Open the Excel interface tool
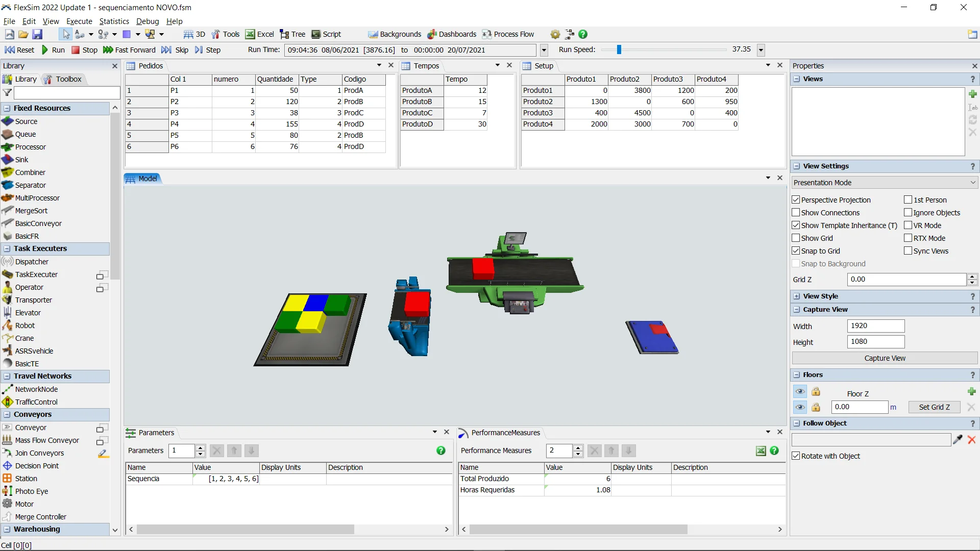The height and width of the screenshot is (551, 980). (260, 34)
